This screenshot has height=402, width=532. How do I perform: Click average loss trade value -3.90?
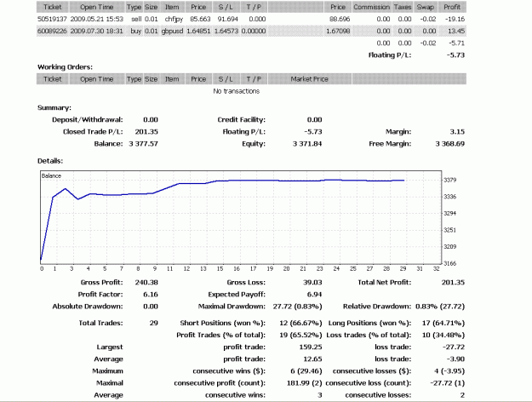(x=456, y=359)
